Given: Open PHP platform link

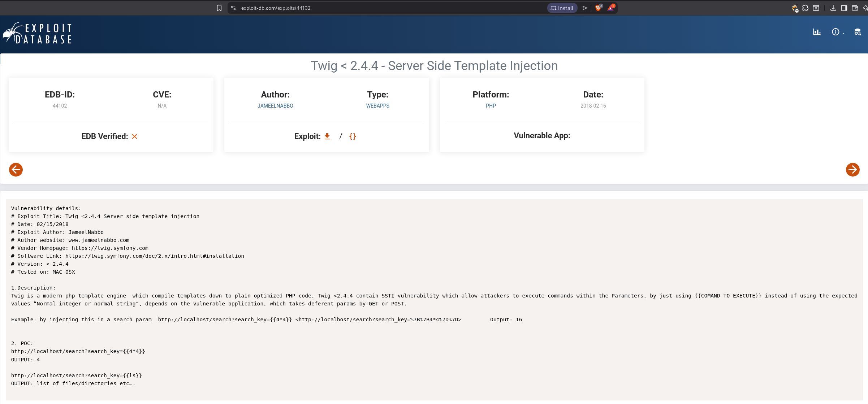Looking at the screenshot, I should pyautogui.click(x=491, y=106).
